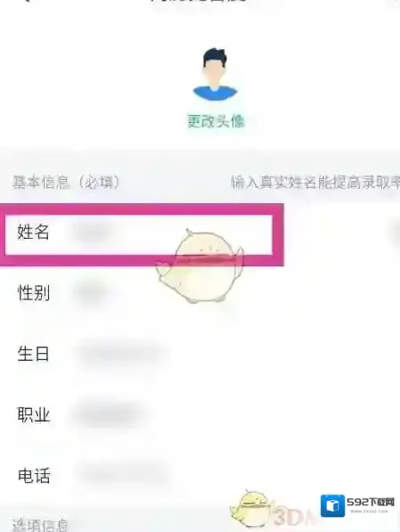Screen dimensions: 400x532
Task: Click the 输入真实姓名能提高录取率 hint text
Action: coord(315,182)
